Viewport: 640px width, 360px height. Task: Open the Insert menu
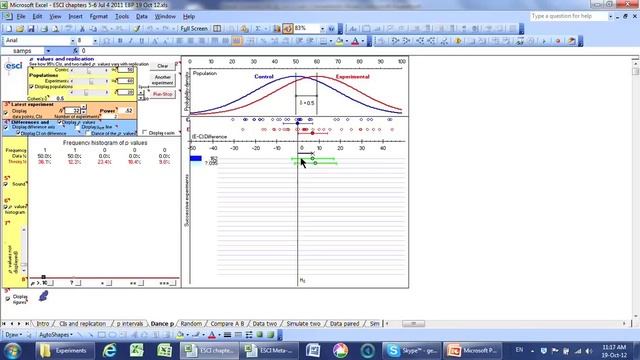[75, 17]
